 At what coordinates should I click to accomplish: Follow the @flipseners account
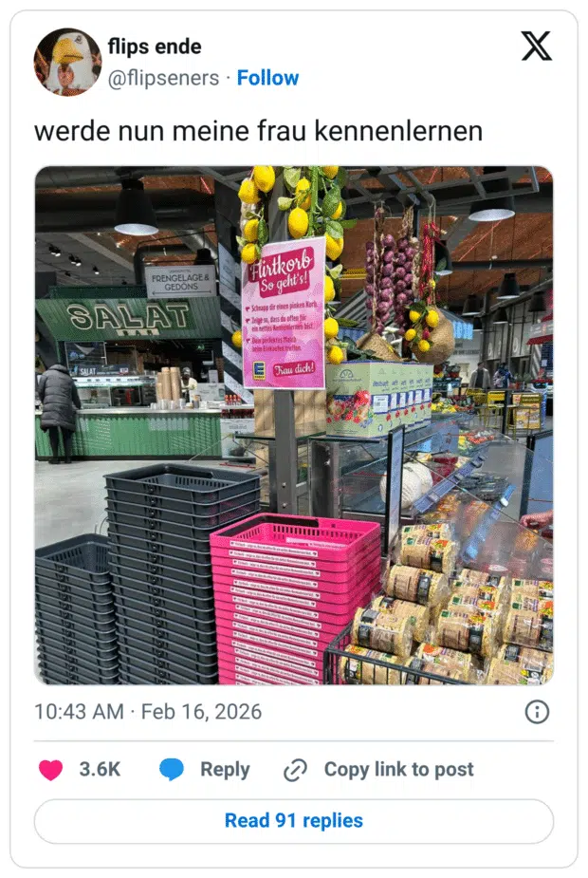tap(267, 78)
